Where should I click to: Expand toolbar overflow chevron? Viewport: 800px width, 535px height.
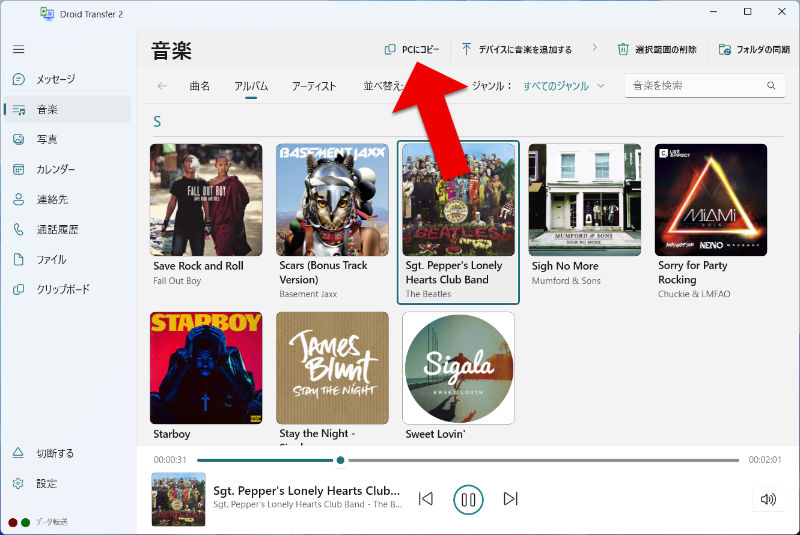[x=594, y=47]
